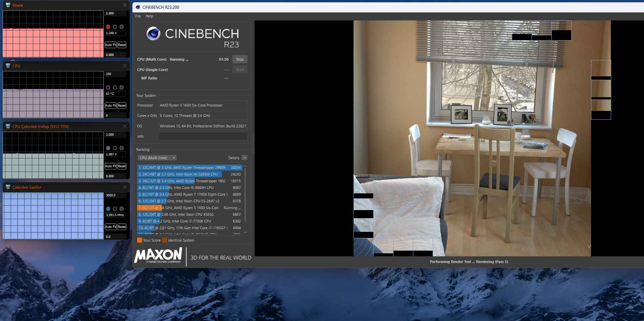
Task: Open the middle black swatch in Çekirdek Saatler window
Action: 115,209
